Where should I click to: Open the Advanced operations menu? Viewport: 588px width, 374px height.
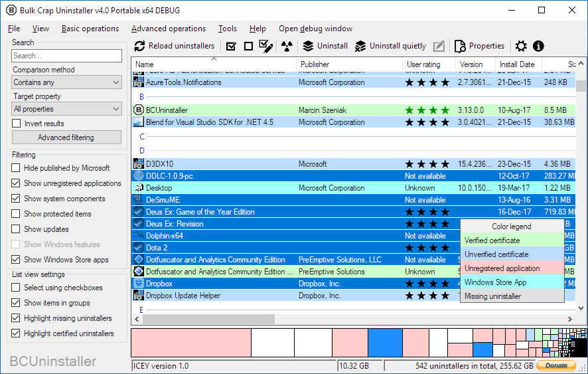coord(169,29)
